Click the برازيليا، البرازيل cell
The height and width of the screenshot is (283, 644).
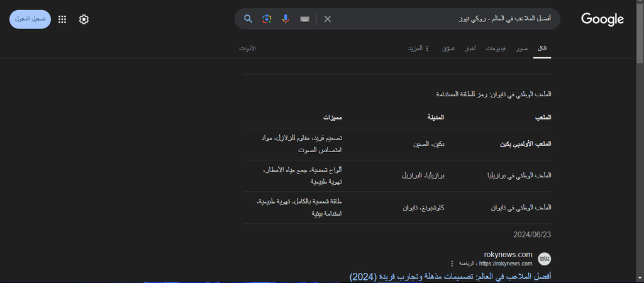click(x=423, y=176)
